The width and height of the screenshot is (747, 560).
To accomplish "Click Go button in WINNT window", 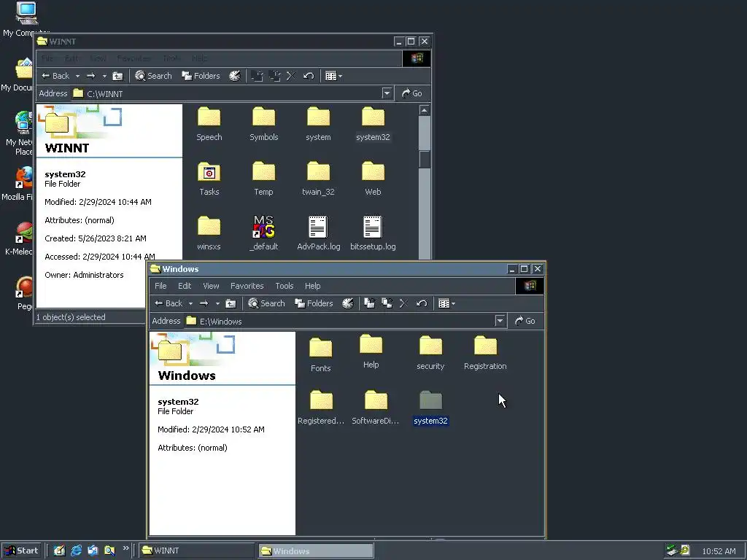I will click(x=412, y=93).
